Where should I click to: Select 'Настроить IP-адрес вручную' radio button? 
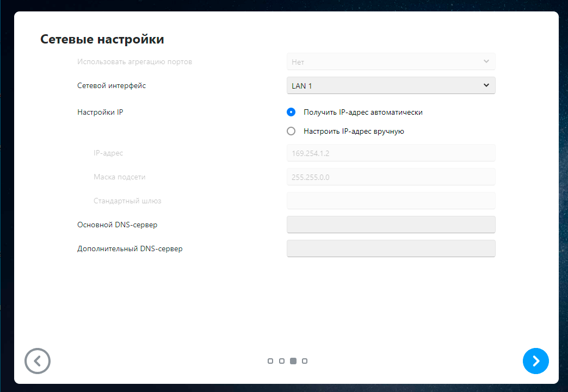(x=291, y=131)
